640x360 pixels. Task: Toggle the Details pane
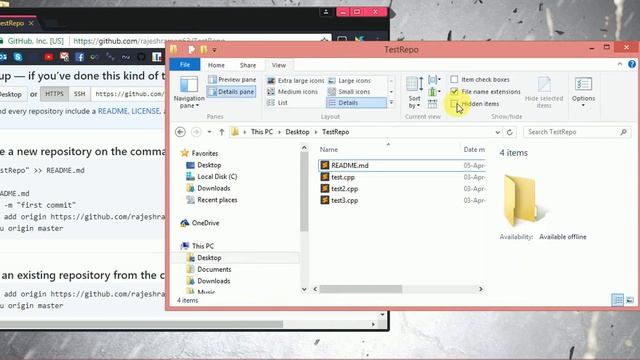click(232, 92)
